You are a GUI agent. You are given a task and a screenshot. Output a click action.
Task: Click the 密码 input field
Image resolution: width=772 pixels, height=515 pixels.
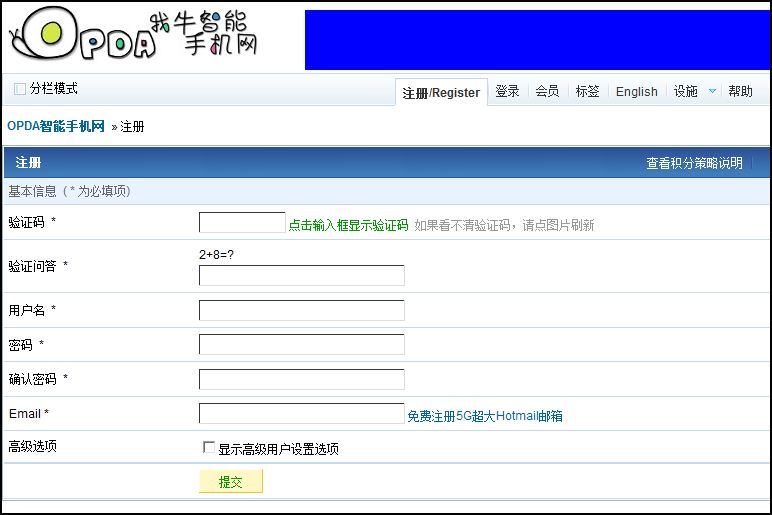[x=302, y=345]
